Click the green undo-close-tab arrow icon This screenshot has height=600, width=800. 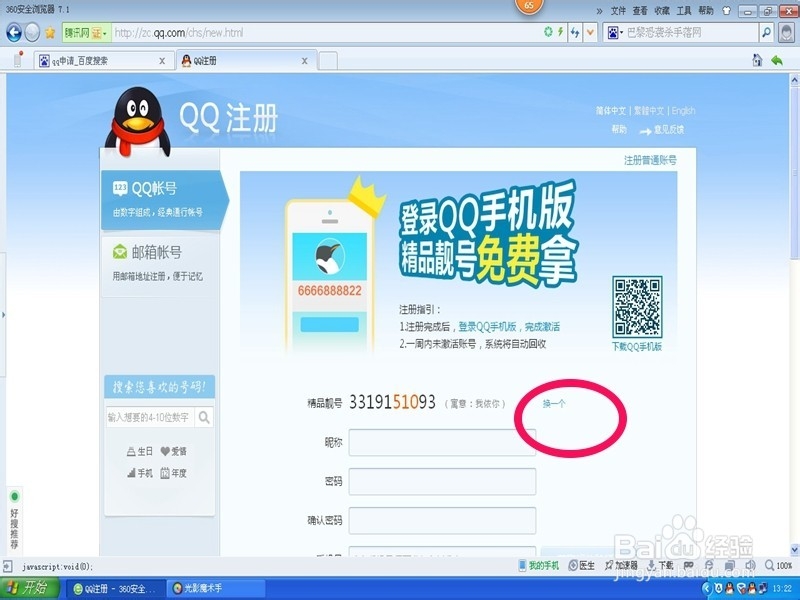(x=777, y=60)
